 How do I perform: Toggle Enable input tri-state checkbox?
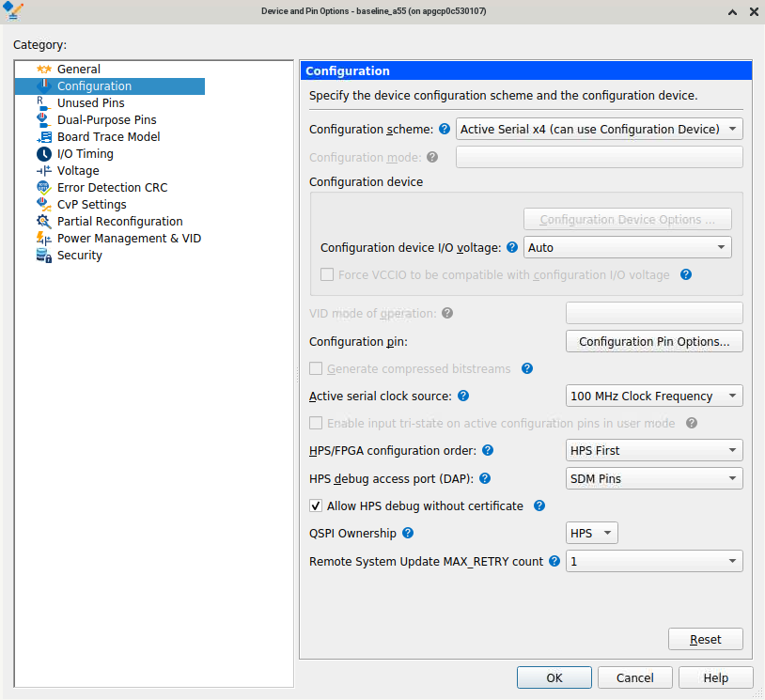click(316, 423)
